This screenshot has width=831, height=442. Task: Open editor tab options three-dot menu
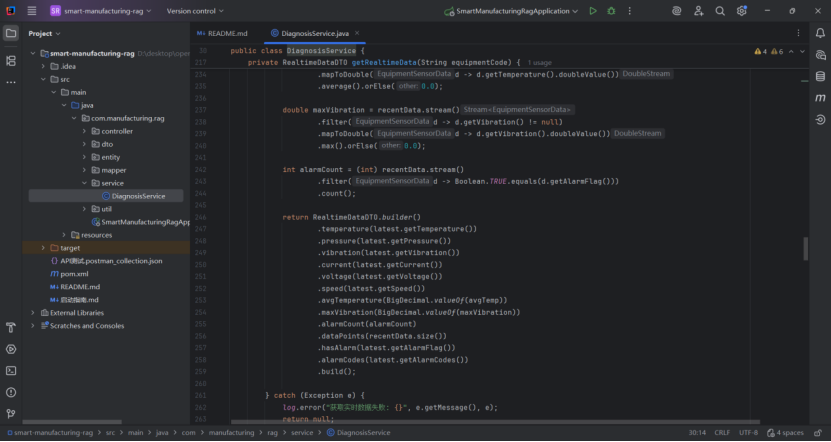[x=798, y=33]
